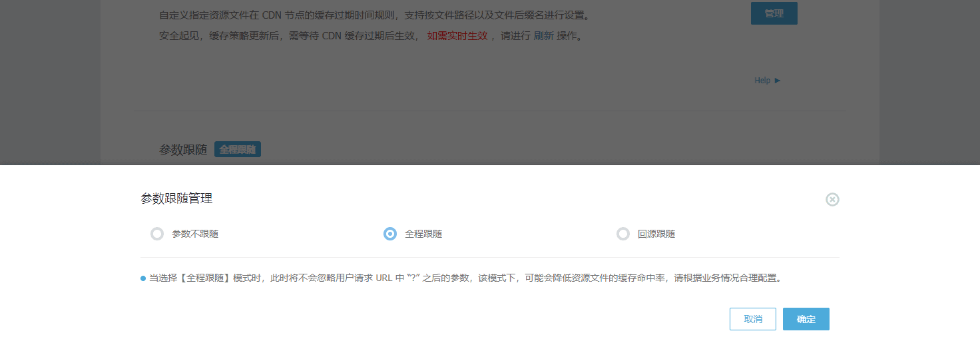Image resolution: width=980 pixels, height=357 pixels.
Task: Click the 参数跟随 section heading
Action: click(x=183, y=150)
